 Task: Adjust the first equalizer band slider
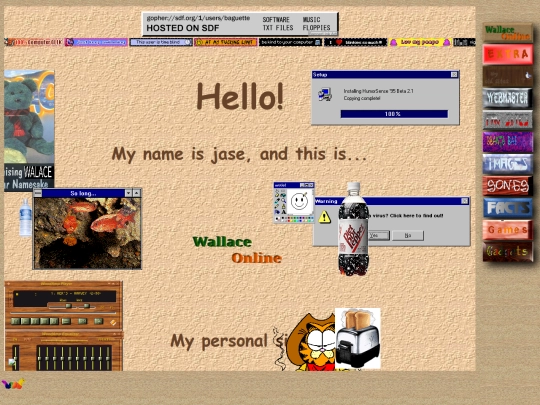[x=39, y=358]
